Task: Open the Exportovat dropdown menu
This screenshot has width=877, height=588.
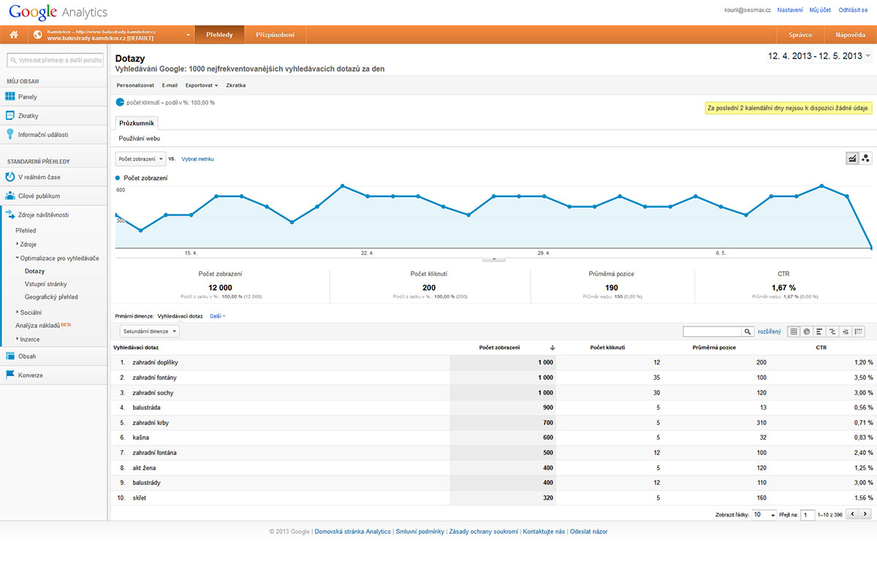Action: (x=202, y=85)
